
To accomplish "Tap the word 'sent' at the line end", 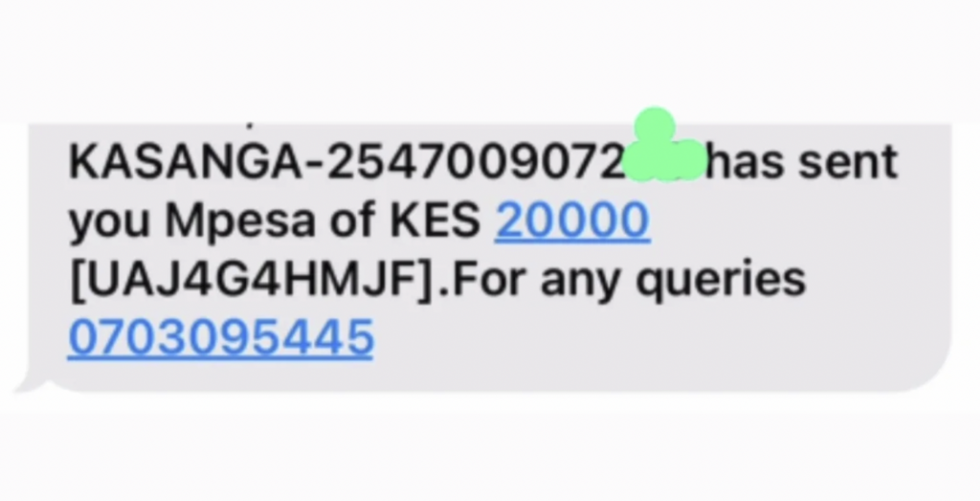I will click(x=849, y=163).
